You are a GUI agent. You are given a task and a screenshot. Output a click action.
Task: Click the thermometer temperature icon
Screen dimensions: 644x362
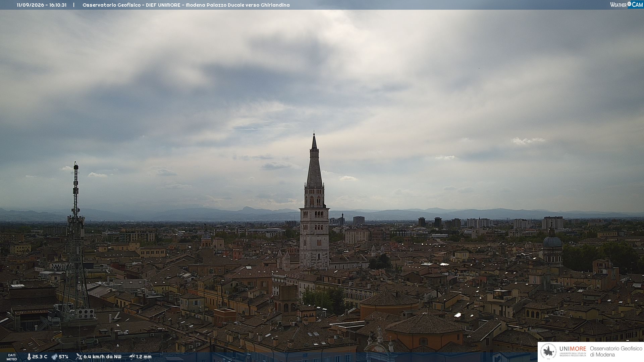pyautogui.click(x=29, y=357)
